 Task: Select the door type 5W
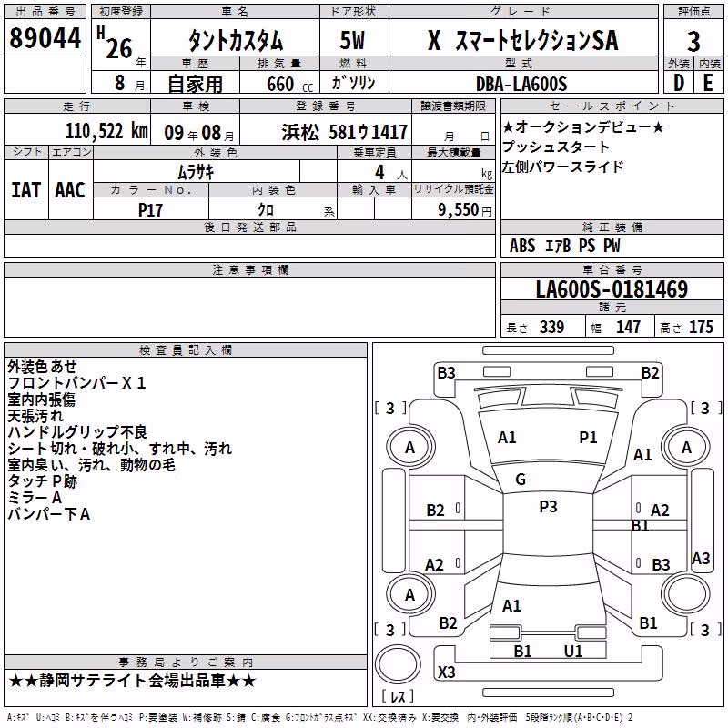point(352,40)
